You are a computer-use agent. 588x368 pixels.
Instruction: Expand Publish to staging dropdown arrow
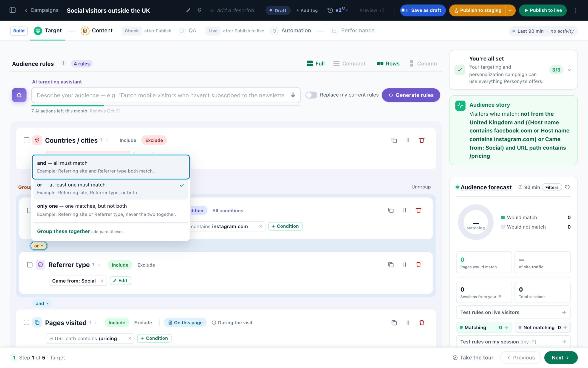(x=510, y=10)
